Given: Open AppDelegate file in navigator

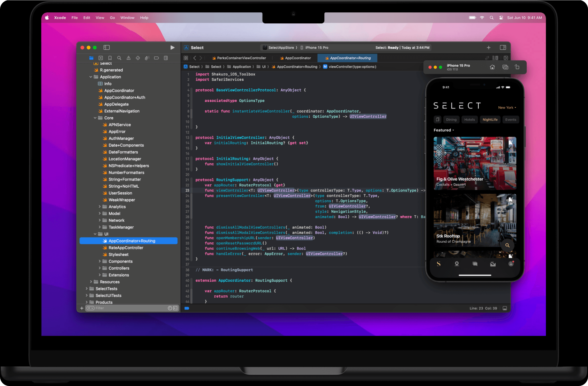Looking at the screenshot, I should (116, 104).
